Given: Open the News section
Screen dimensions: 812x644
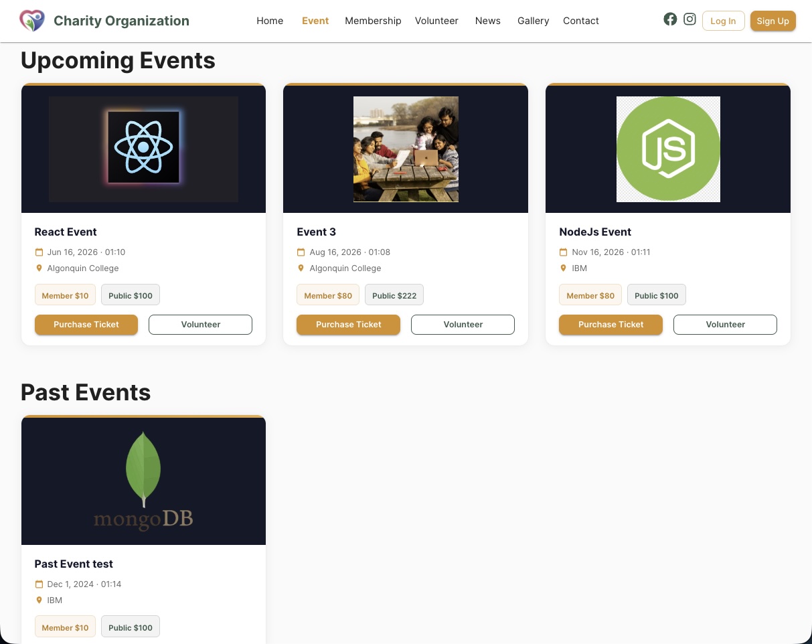Looking at the screenshot, I should (x=488, y=21).
